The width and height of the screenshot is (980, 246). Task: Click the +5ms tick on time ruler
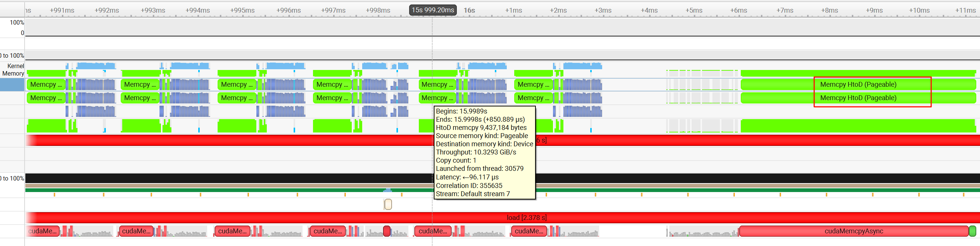click(x=693, y=10)
